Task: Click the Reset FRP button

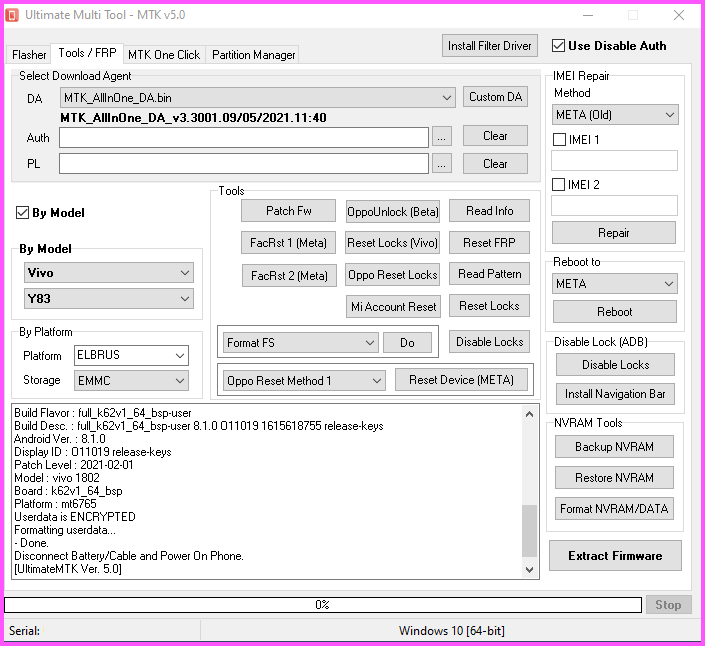Action: pyautogui.click(x=489, y=243)
